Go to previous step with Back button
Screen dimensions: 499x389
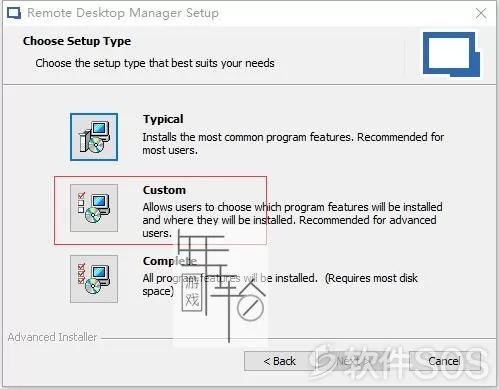[279, 361]
